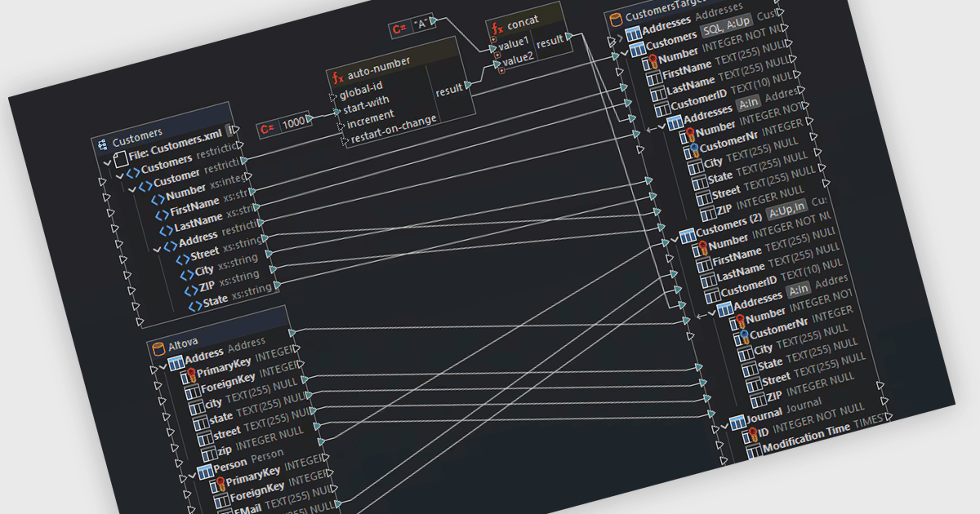The image size is (980, 514).
Task: Click the element brackets icon for State xs:string
Action: click(x=195, y=306)
